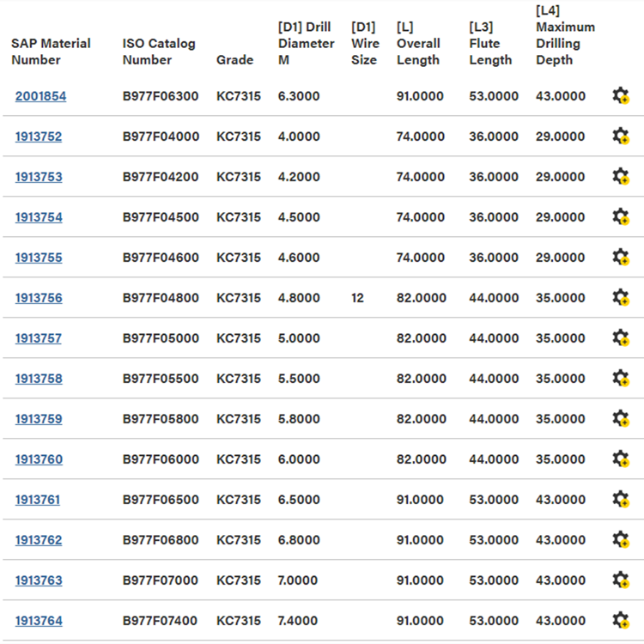Image resolution: width=644 pixels, height=644 pixels.
Task: Open gear icon for B977F06800 row
Action: (x=621, y=540)
